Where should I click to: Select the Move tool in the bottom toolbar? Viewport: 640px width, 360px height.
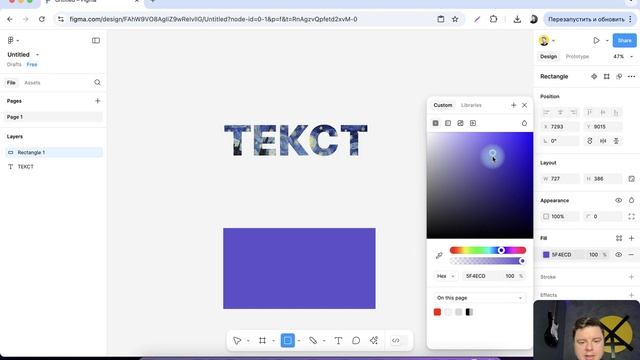(237, 340)
